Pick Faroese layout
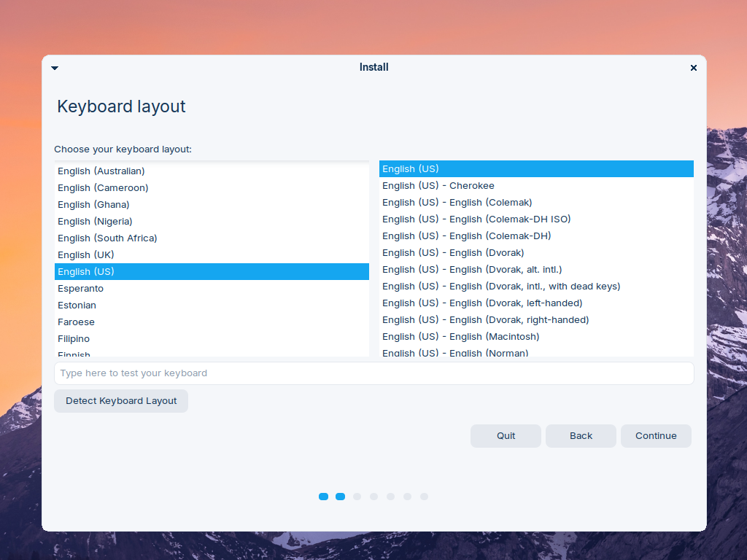This screenshot has height=560, width=747. click(x=212, y=322)
